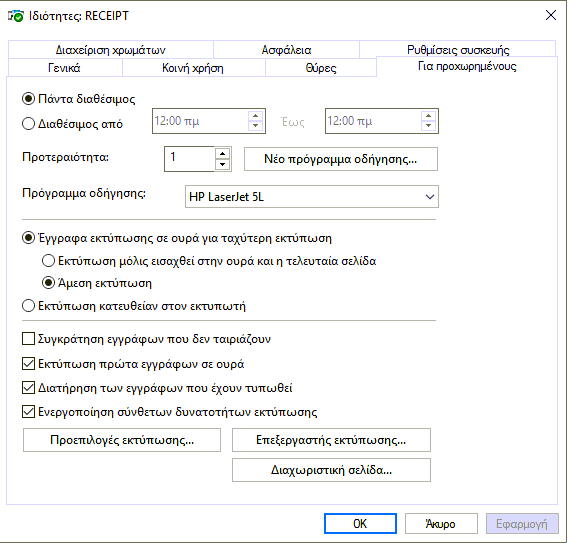Click into the priority number field
Screen dimensions: 568x543
pos(189,159)
